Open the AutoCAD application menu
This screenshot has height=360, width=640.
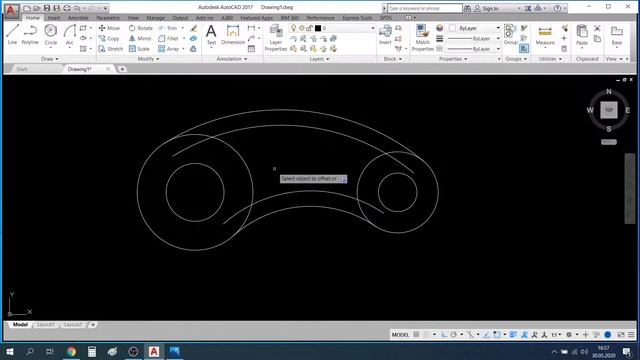(x=11, y=11)
